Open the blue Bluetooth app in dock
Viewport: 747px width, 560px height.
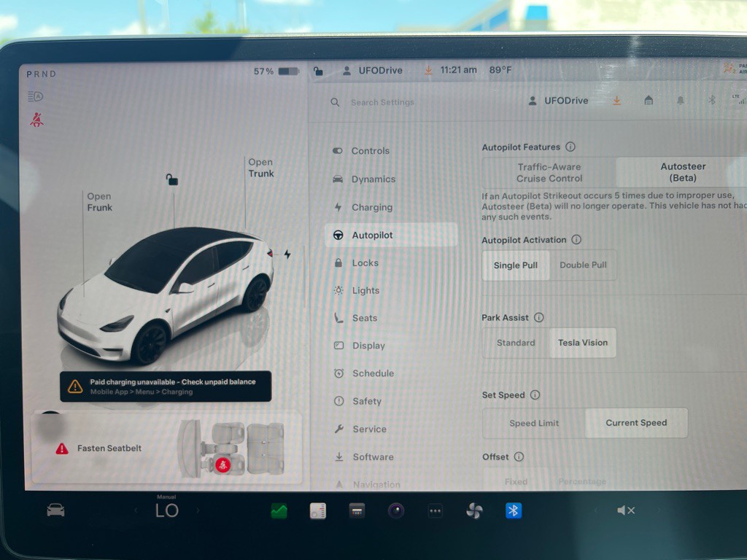(x=513, y=510)
